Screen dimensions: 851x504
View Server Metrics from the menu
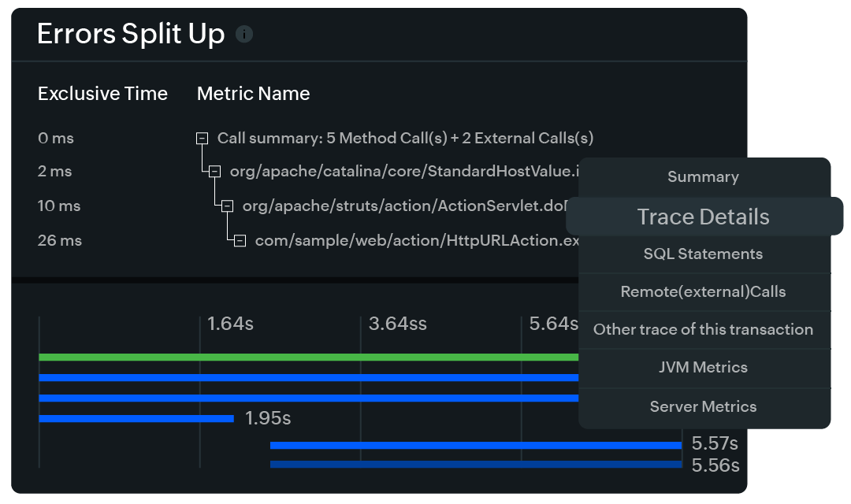tap(703, 406)
